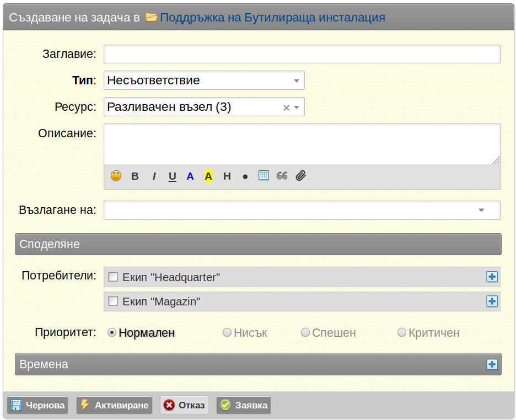This screenshot has width=516, height=420.
Task: Apply italic formatting in the description toolbar
Action: coord(154,176)
